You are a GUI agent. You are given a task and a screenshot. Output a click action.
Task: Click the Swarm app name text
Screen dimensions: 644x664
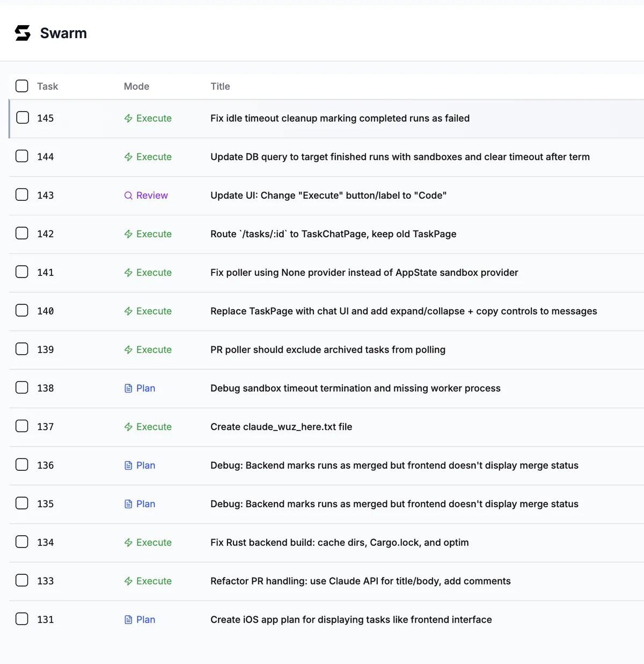63,33
